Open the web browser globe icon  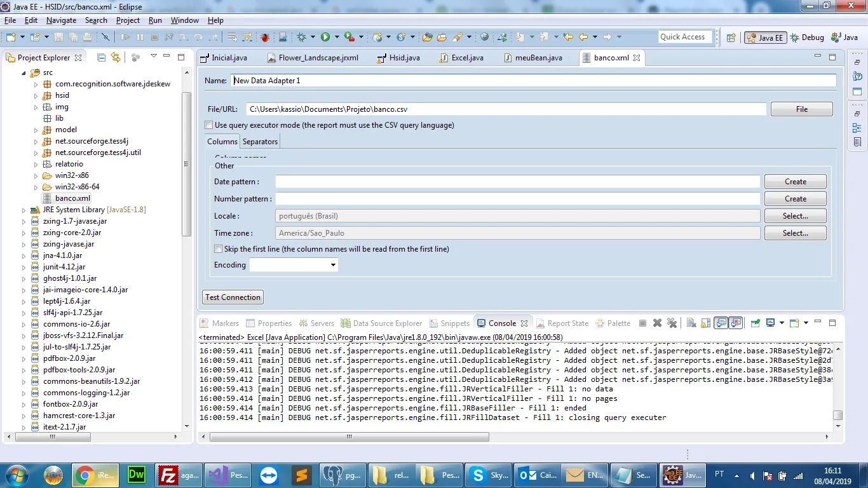(485, 37)
